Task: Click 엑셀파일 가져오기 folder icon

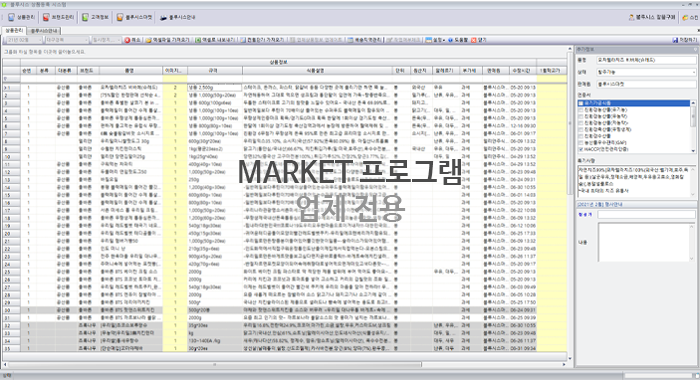Action: pos(149,40)
